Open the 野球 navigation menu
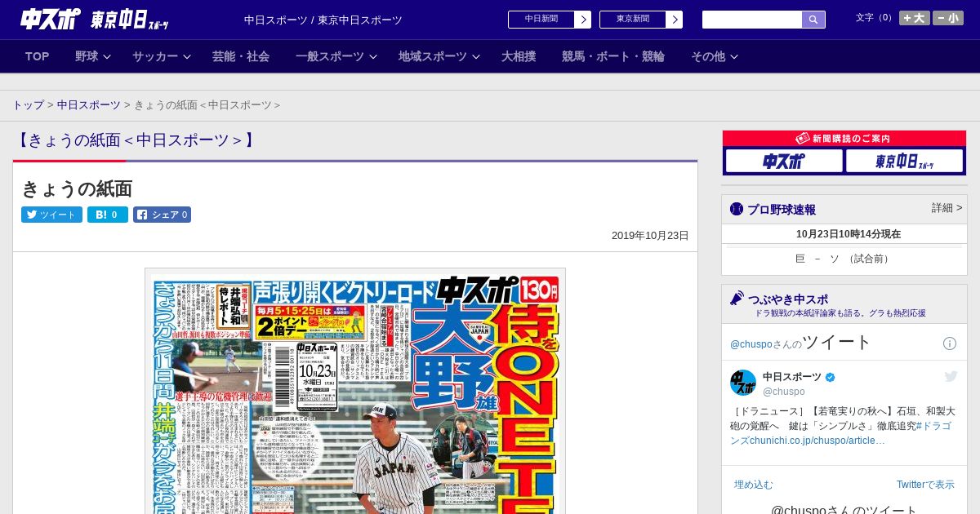The image size is (980, 514). [87, 56]
